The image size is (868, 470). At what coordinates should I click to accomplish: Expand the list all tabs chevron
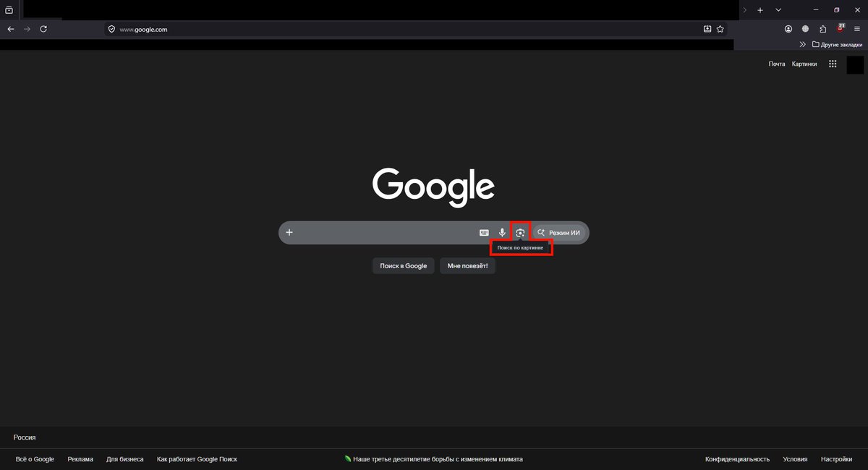click(x=778, y=10)
